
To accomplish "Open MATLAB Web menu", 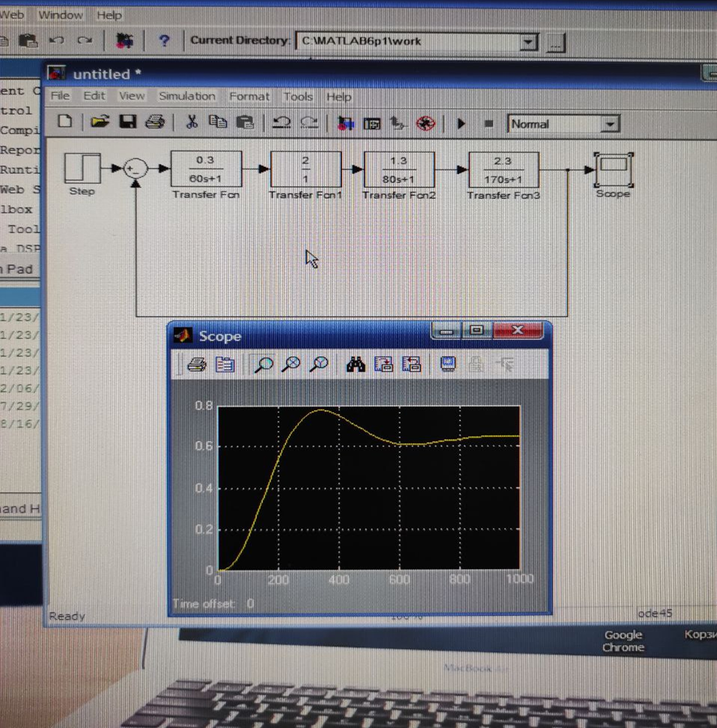I will pos(11,15).
